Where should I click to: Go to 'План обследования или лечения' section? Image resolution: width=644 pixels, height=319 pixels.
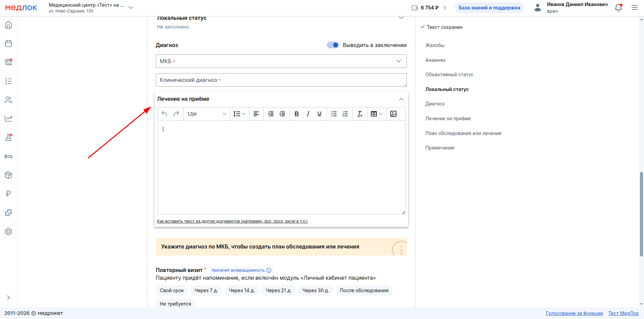(x=463, y=133)
